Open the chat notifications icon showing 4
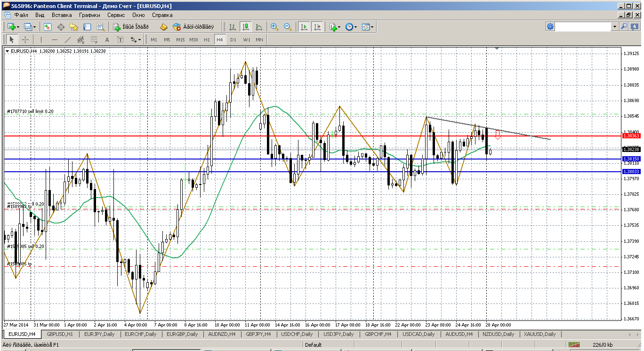Viewport: 644px width, 351px height. (x=635, y=27)
